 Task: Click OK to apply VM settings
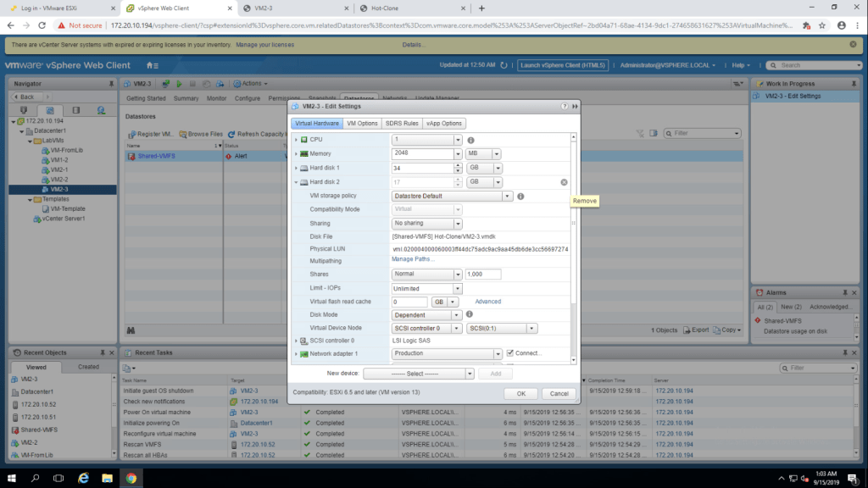tap(520, 394)
